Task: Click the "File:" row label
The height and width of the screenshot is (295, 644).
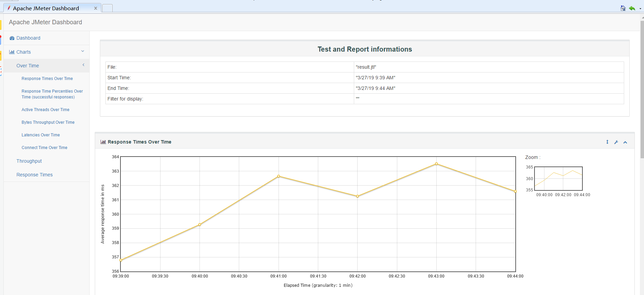Action: tap(112, 67)
